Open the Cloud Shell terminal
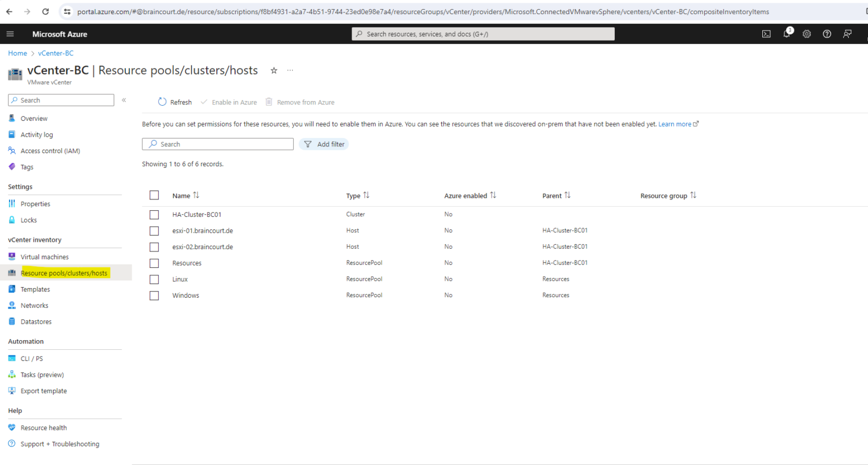Image resolution: width=868 pixels, height=465 pixels. (766, 34)
